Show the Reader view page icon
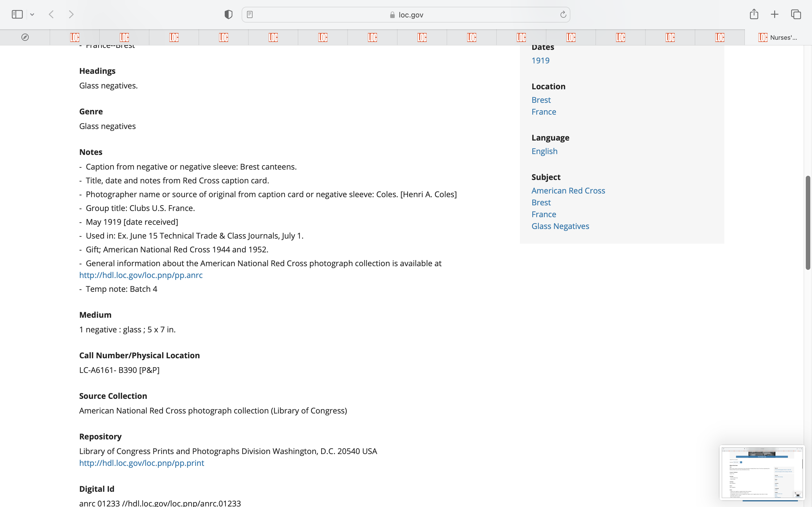The height and width of the screenshot is (507, 812). click(250, 14)
